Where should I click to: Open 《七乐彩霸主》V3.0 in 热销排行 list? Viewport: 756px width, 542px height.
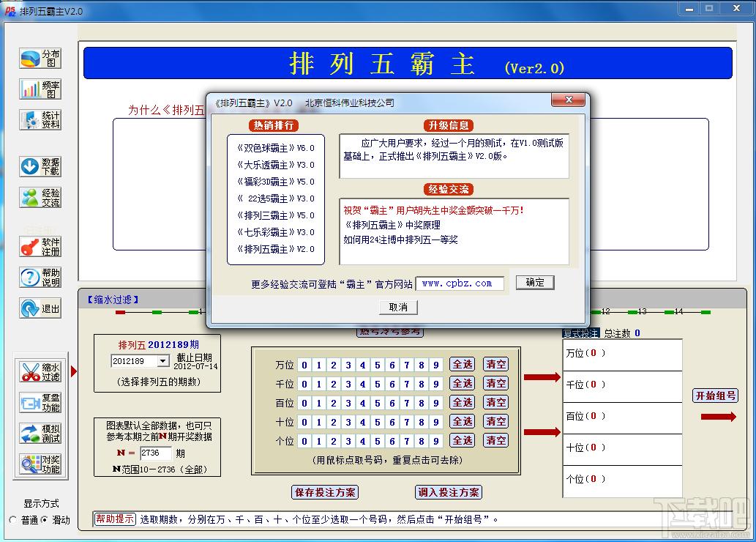click(x=276, y=232)
